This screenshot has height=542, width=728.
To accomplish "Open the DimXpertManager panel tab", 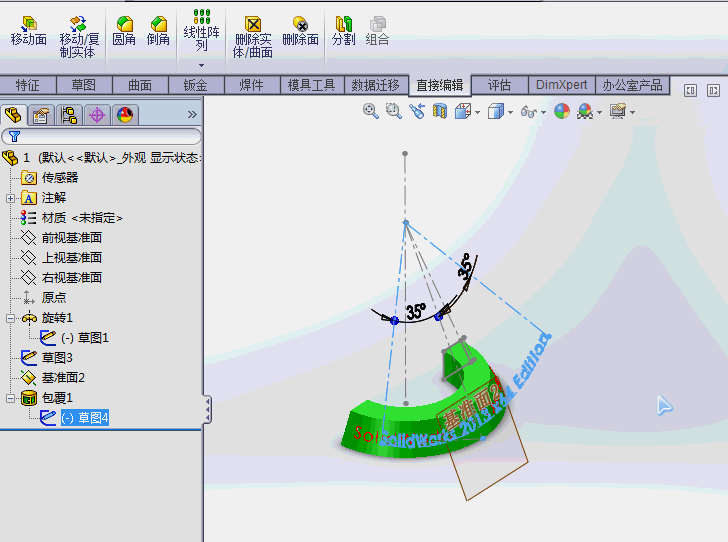I will [97, 115].
